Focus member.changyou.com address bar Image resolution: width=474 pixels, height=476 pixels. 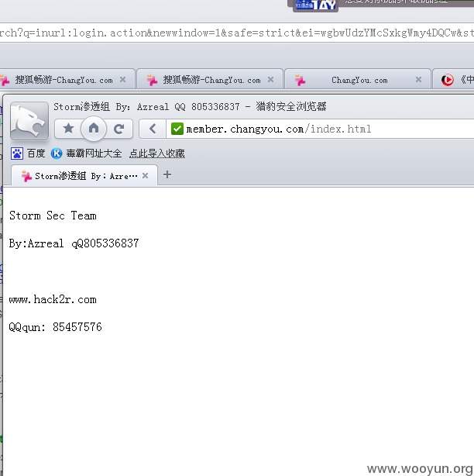[320, 129]
